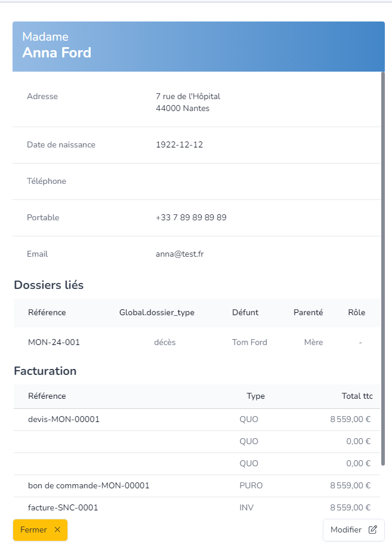The height and width of the screenshot is (548, 392).
Task: Click the portable phone number
Action: 191,218
